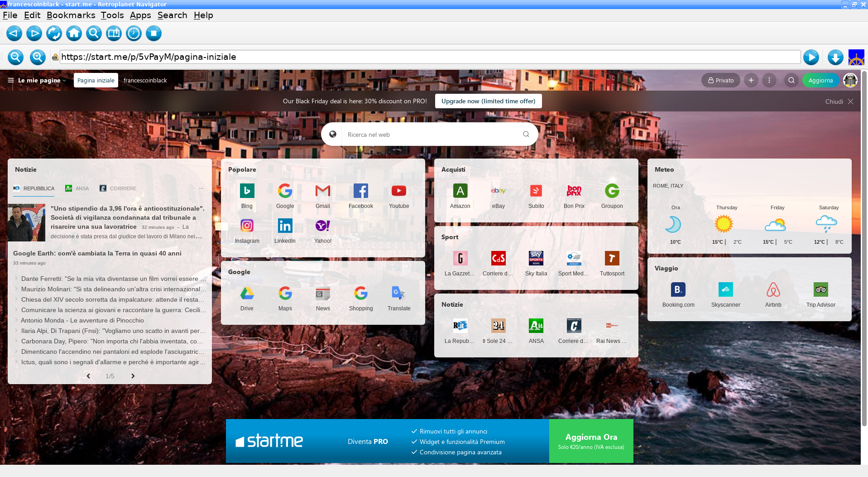Image resolution: width=868 pixels, height=477 pixels.
Task: Open the Bookmarks menu
Action: (x=71, y=15)
